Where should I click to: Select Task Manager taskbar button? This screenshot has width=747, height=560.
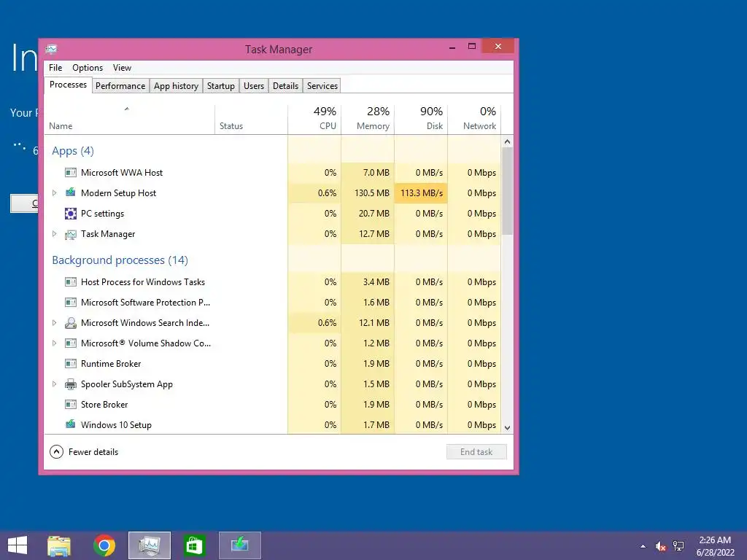click(149, 545)
